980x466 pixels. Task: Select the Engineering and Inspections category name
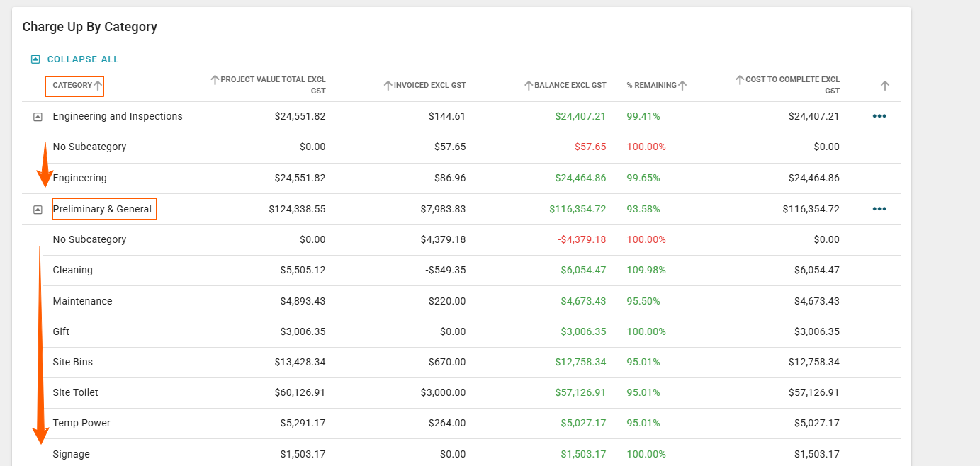click(118, 116)
